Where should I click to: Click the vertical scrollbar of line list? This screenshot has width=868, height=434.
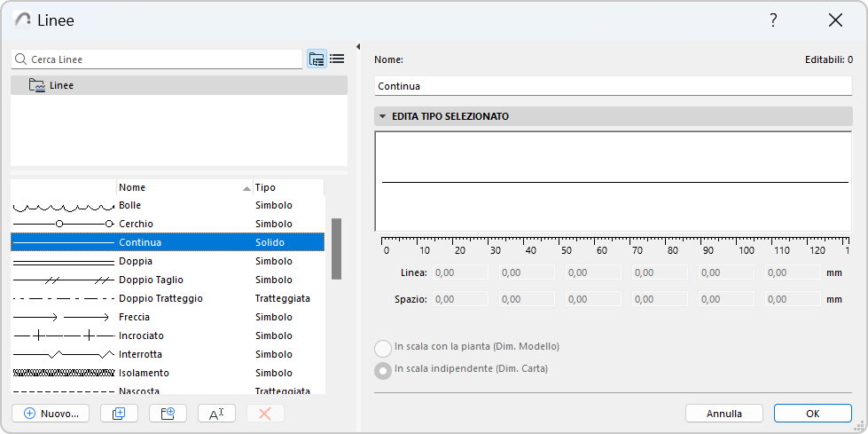336,249
